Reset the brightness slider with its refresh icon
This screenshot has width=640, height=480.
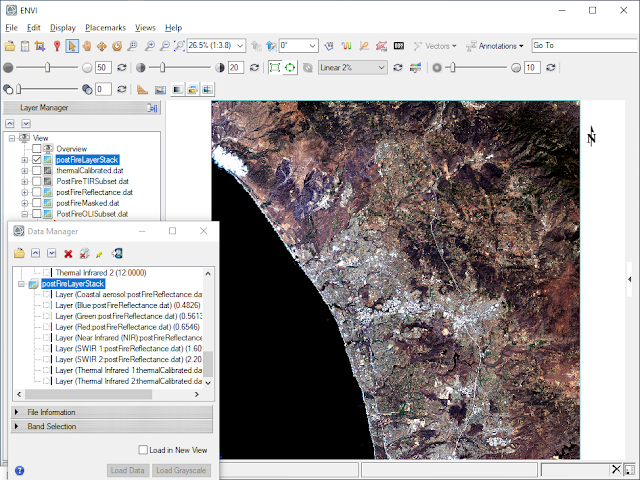pos(122,67)
